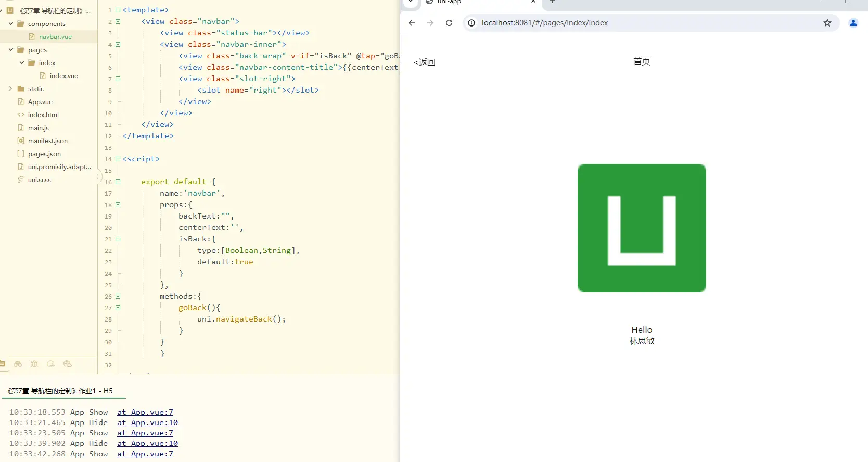Click the cloud globe icon in sidebar footer
The height and width of the screenshot is (462, 868).
67,364
